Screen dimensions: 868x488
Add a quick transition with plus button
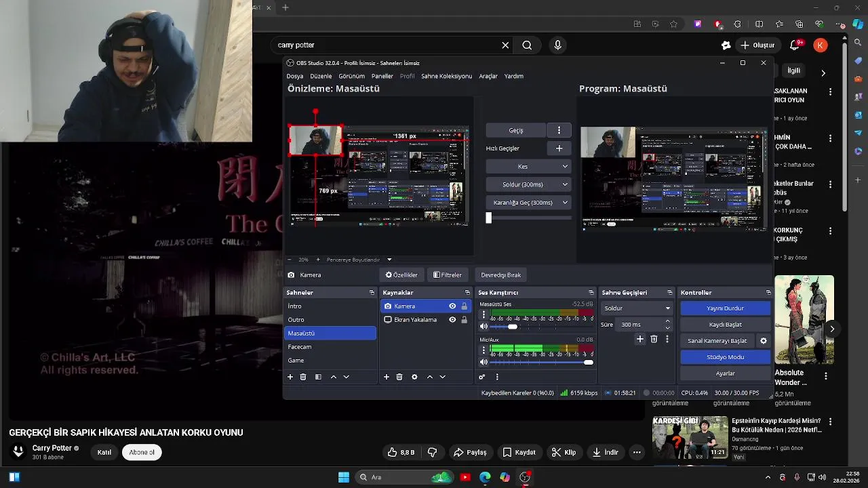(x=559, y=148)
